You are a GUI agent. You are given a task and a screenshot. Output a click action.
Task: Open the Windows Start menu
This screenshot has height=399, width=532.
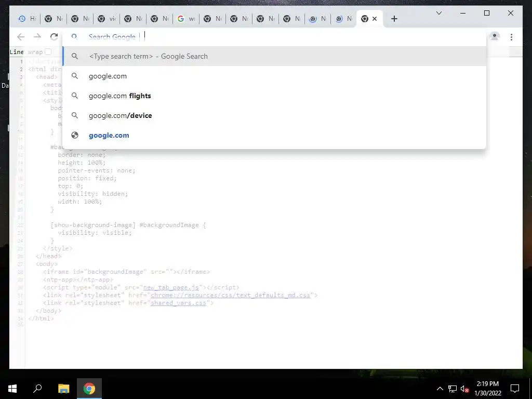tap(12, 389)
